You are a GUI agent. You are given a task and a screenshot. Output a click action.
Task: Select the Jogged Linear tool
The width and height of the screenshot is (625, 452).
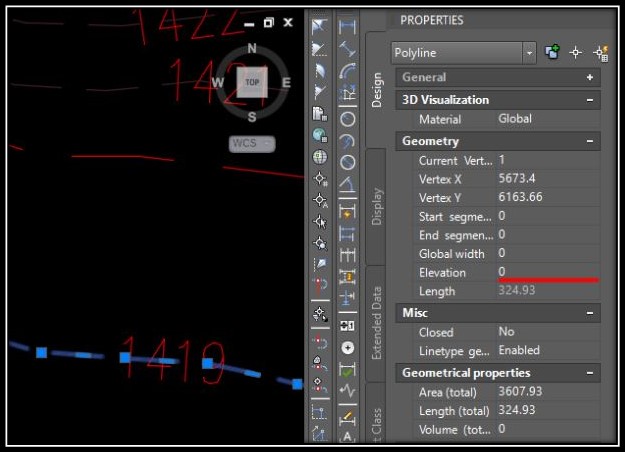tap(347, 391)
